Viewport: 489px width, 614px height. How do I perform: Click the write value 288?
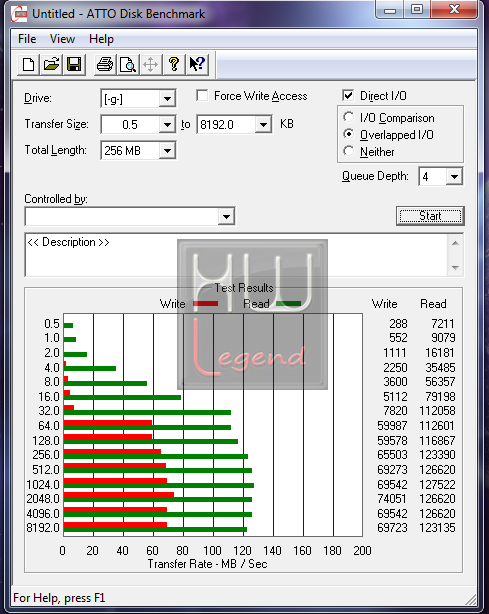398,324
